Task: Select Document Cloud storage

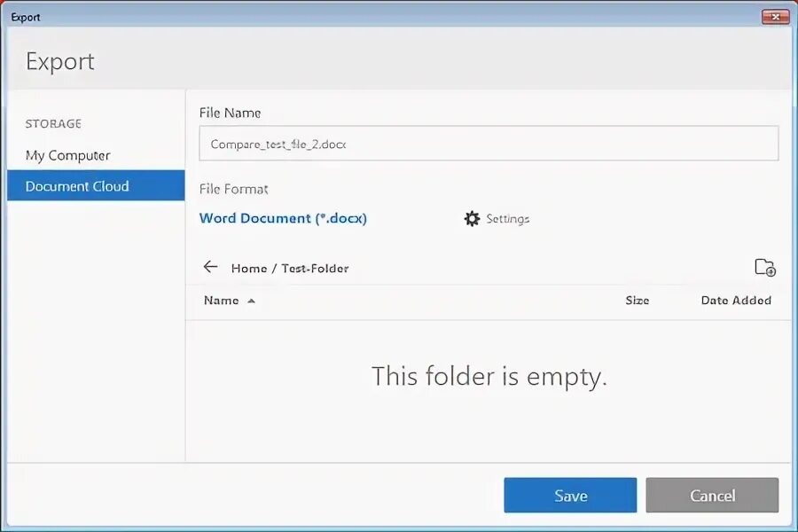Action: coord(96,186)
